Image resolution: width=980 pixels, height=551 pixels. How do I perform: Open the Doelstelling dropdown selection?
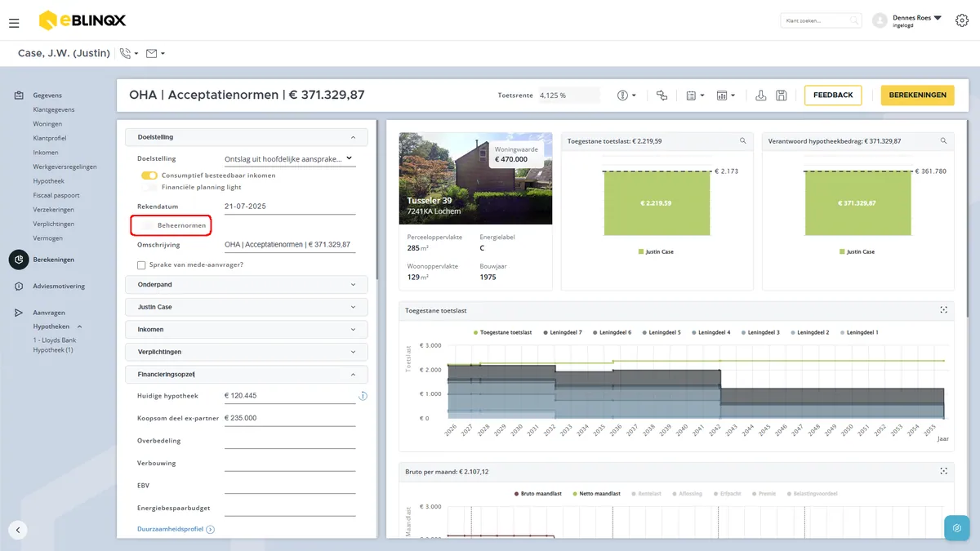click(x=290, y=159)
